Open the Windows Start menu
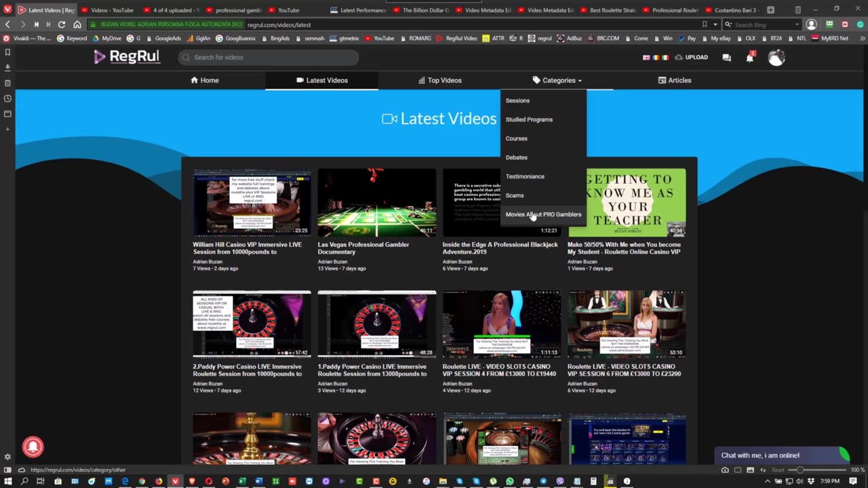868x488 pixels. click(7, 481)
